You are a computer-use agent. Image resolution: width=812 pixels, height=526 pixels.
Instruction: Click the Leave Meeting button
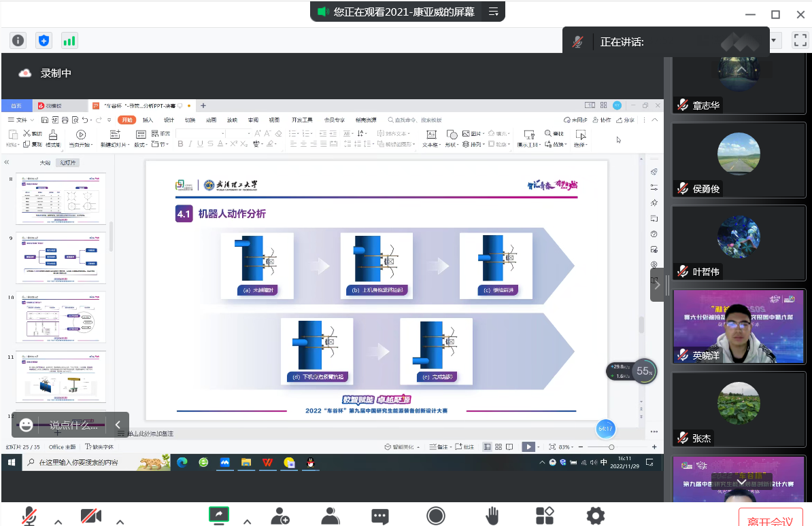(x=770, y=521)
